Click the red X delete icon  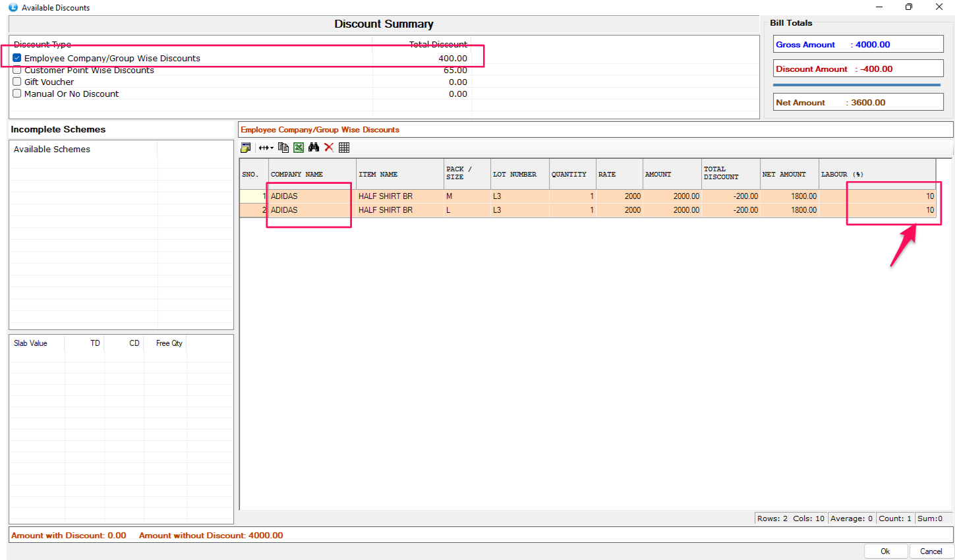(329, 148)
